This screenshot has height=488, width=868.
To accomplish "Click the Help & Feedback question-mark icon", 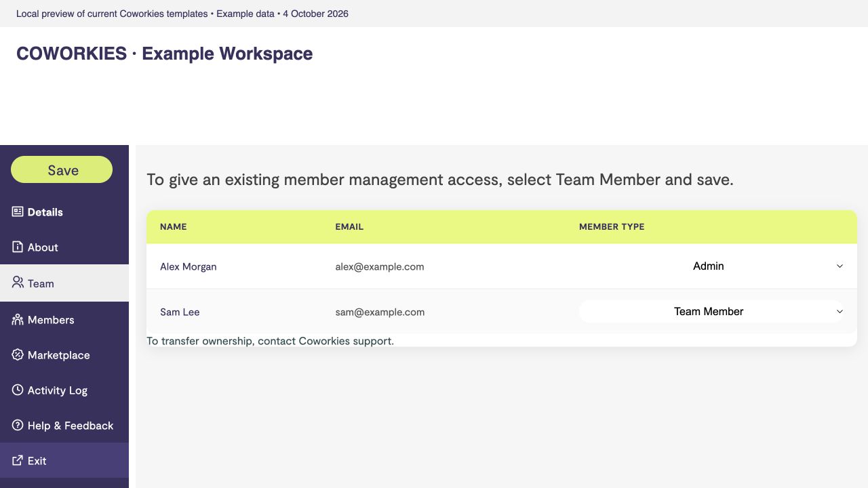I will tap(18, 425).
